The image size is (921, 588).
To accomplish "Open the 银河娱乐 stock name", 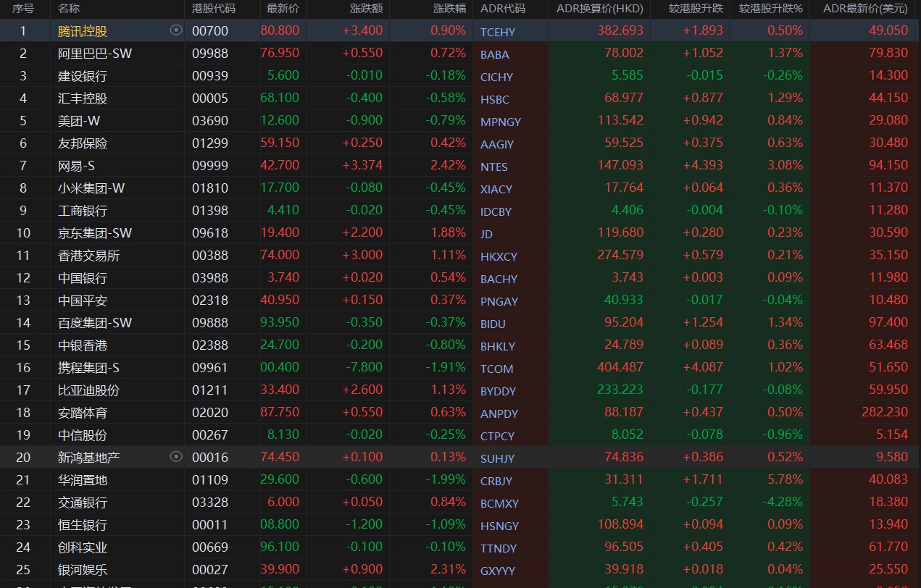I will pyautogui.click(x=83, y=570).
